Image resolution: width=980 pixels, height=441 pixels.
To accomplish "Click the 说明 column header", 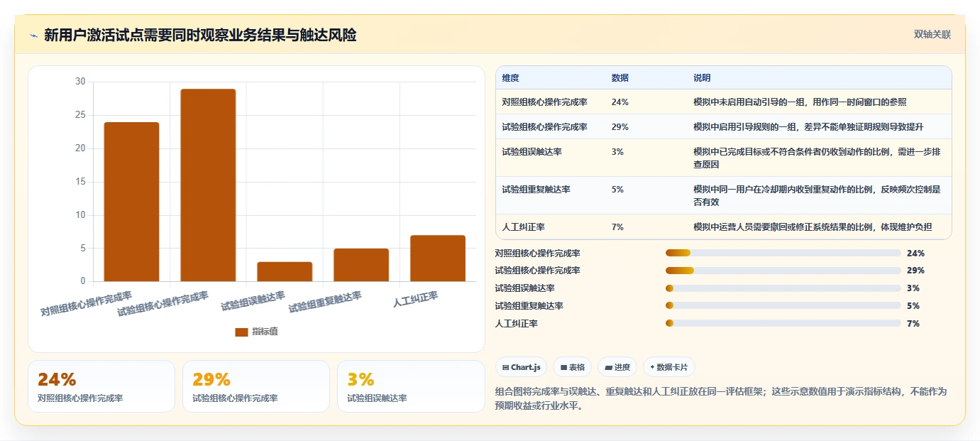I will point(702,78).
